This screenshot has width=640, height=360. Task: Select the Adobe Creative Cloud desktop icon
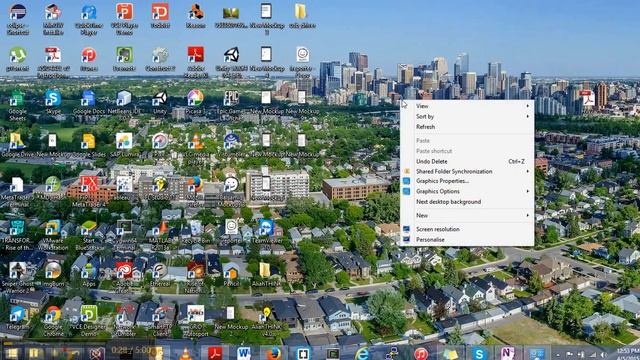coord(124,278)
